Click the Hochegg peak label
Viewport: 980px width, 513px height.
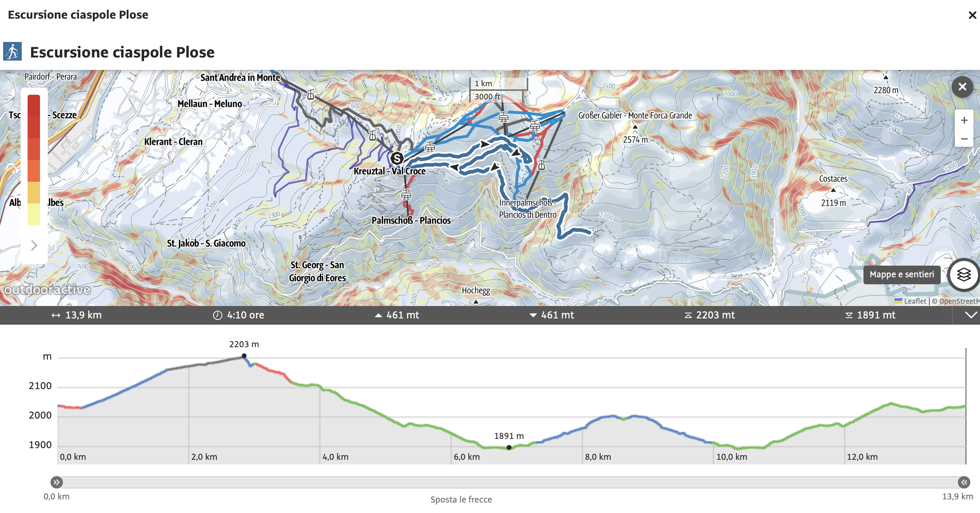pyautogui.click(x=476, y=290)
